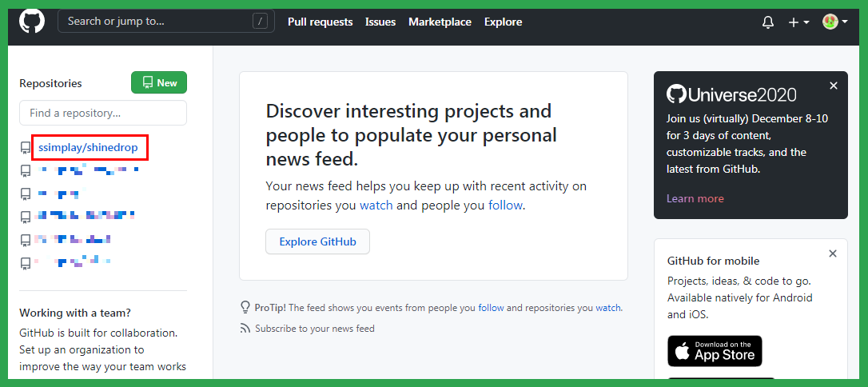Viewport: 868px width, 387px height.
Task: Open the user avatar menu
Action: pyautogui.click(x=834, y=22)
